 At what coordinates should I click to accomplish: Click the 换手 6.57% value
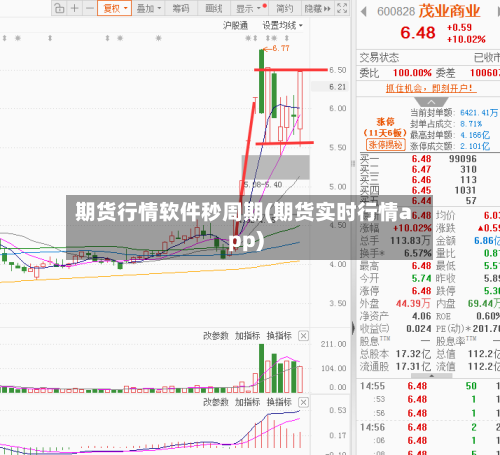pyautogui.click(x=418, y=253)
